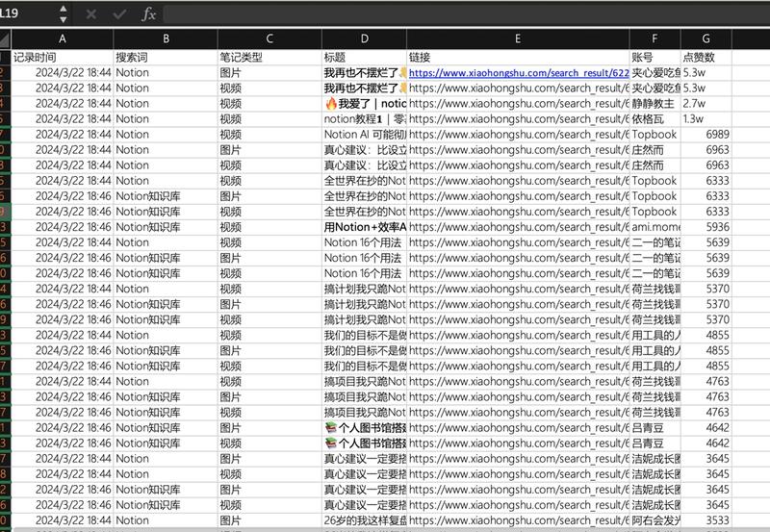
Task: Select column G header
Action: click(x=706, y=38)
